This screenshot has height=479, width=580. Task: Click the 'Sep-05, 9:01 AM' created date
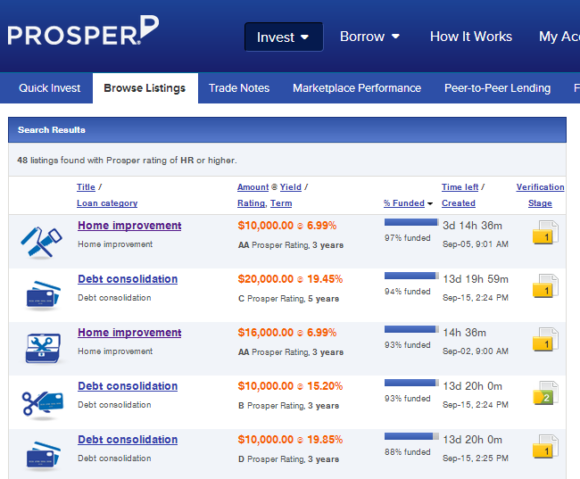(x=475, y=244)
